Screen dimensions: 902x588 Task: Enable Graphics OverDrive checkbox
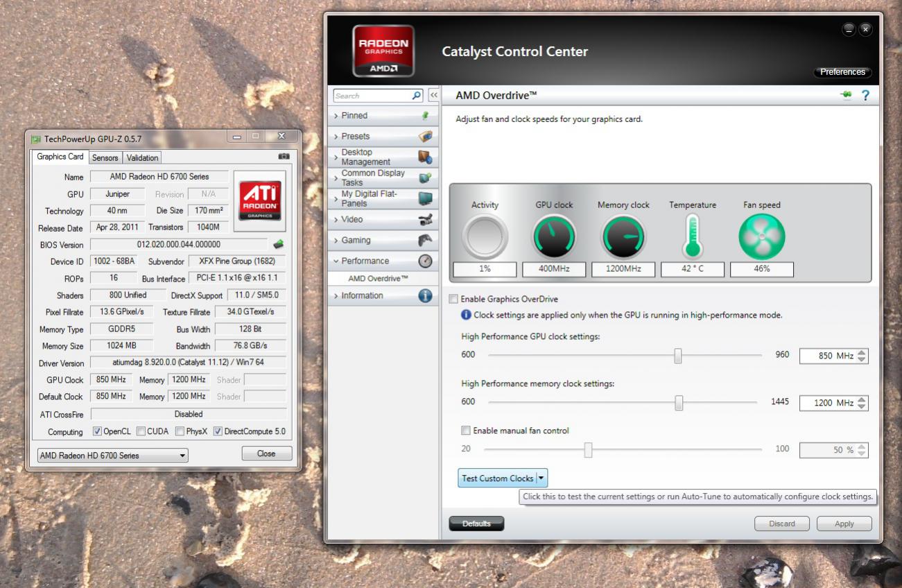[453, 299]
